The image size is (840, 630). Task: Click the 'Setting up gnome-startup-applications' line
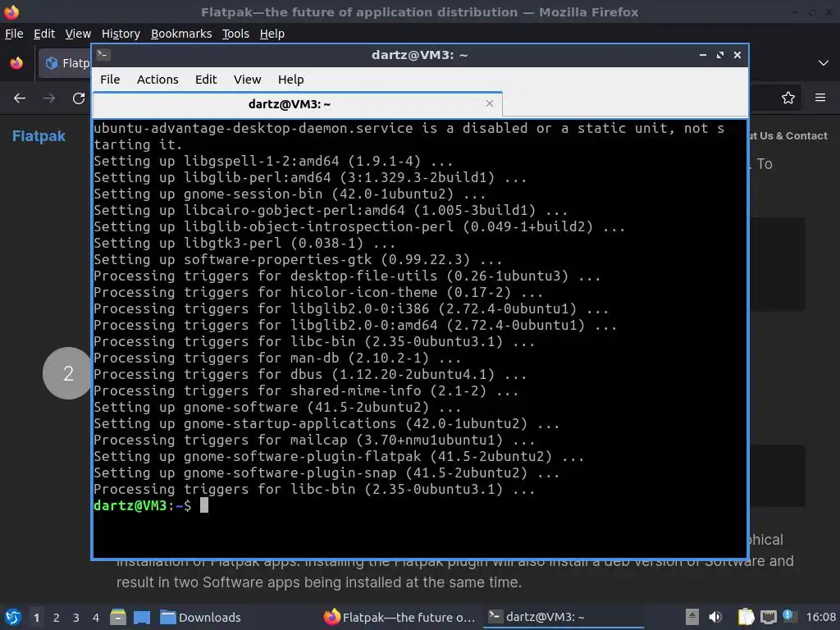point(326,424)
